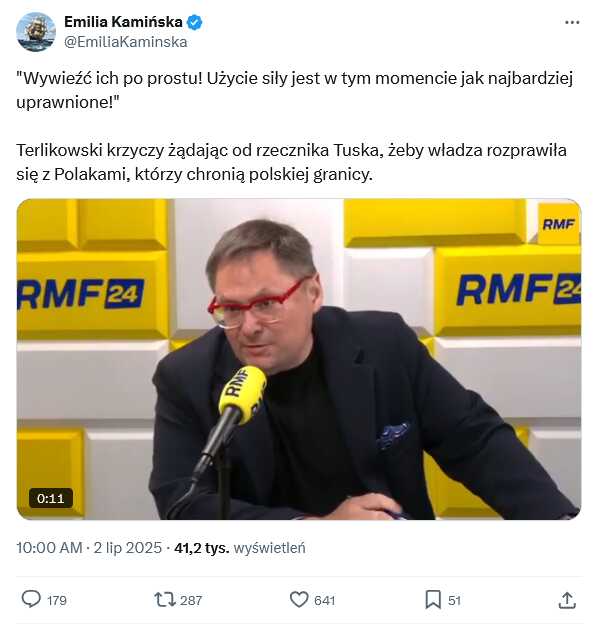The height and width of the screenshot is (624, 598).
Task: Click the 51 bookmarks count
Action: click(x=454, y=600)
